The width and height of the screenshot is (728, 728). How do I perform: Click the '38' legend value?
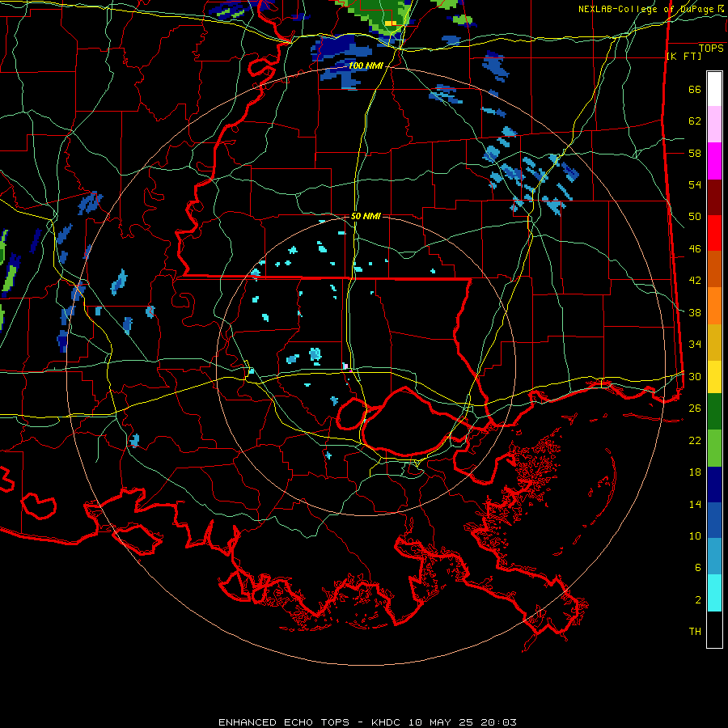(695, 312)
